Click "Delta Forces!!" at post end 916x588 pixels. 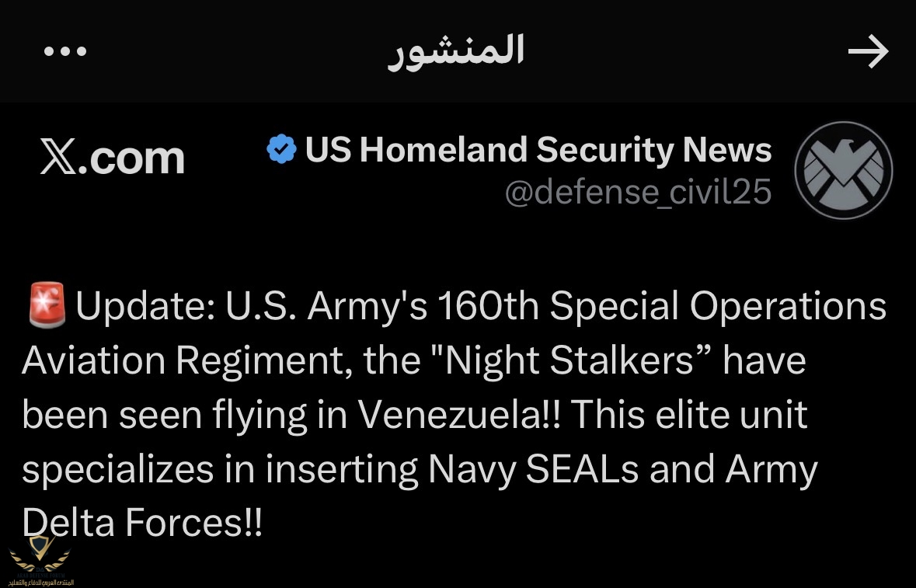coord(142,524)
